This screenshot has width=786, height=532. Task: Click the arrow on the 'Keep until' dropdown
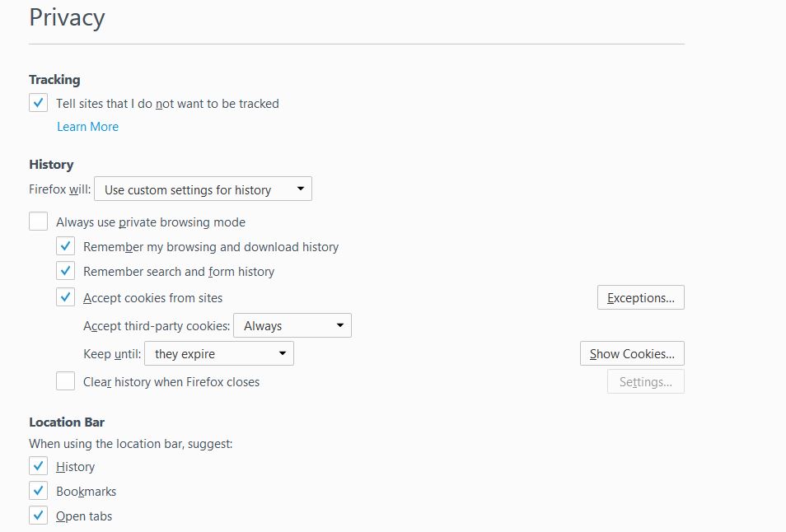click(x=283, y=353)
